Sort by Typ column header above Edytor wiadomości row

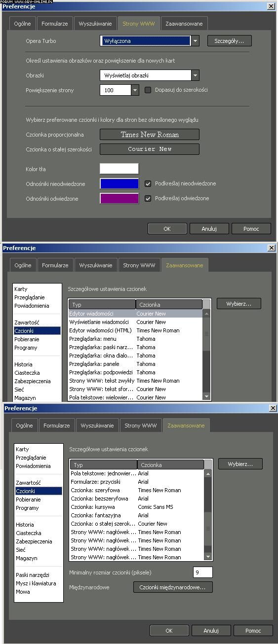coord(102,304)
